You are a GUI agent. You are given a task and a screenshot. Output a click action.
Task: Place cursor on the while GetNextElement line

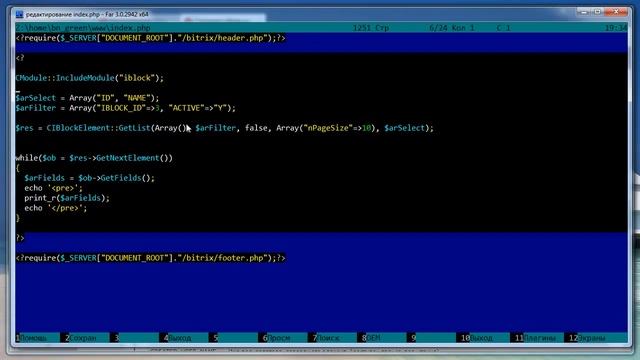point(94,158)
